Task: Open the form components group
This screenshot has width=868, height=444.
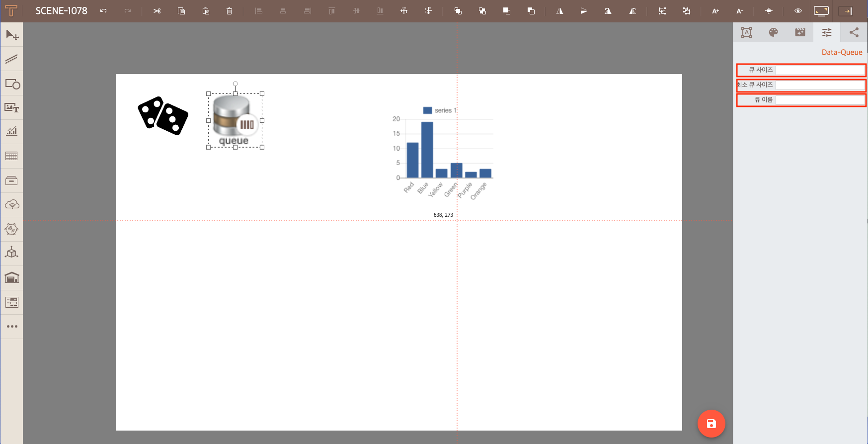Action: click(x=12, y=302)
